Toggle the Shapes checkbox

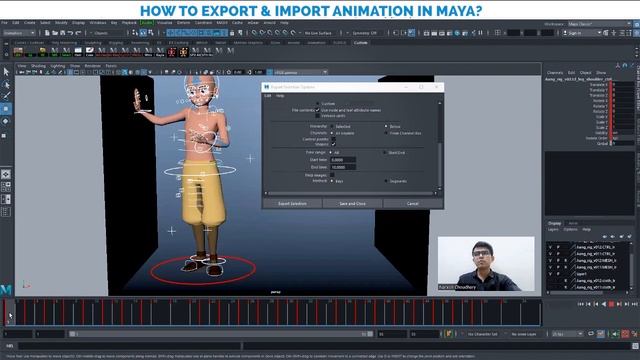coord(333,144)
